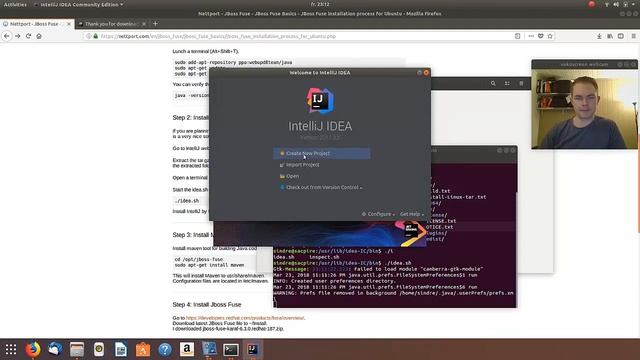
Task: Click Create New Project in IntelliJ welcome
Action: coord(322,153)
